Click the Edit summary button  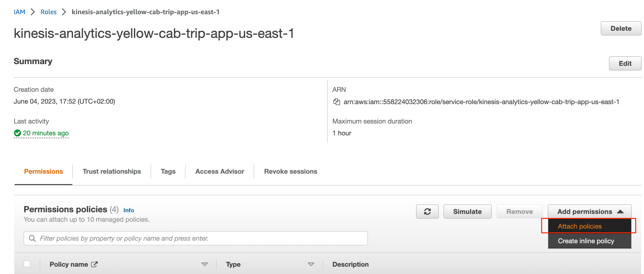[625, 64]
